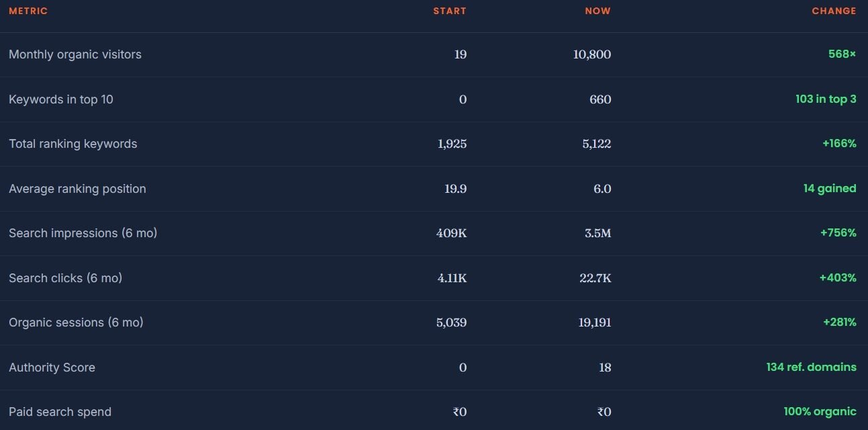
Task: Click the START column header
Action: (x=450, y=11)
